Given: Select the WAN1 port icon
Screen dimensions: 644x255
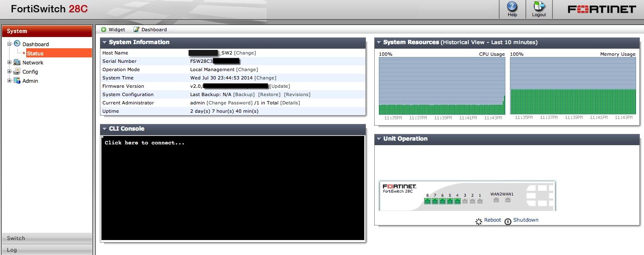Looking at the screenshot, I should (x=508, y=200).
